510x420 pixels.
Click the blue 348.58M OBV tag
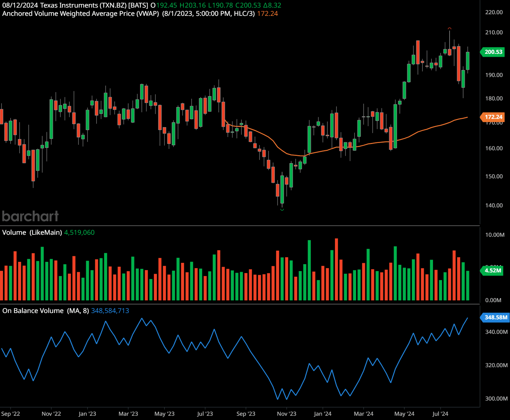pyautogui.click(x=495, y=317)
